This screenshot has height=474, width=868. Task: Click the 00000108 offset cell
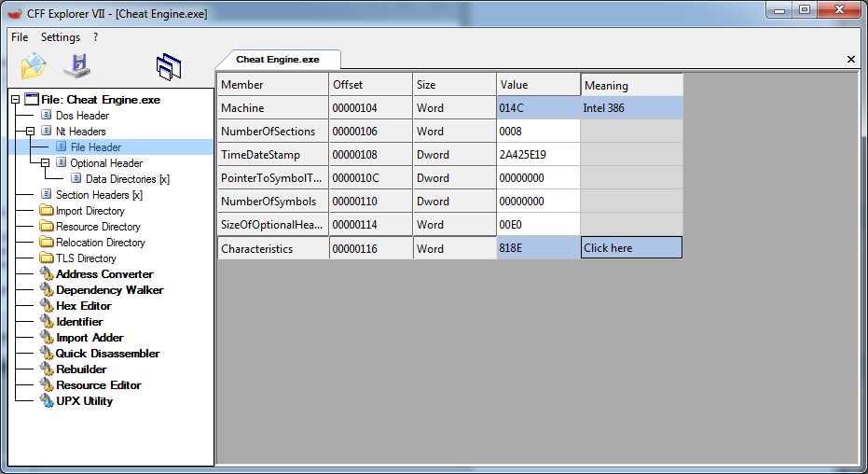tap(370, 155)
